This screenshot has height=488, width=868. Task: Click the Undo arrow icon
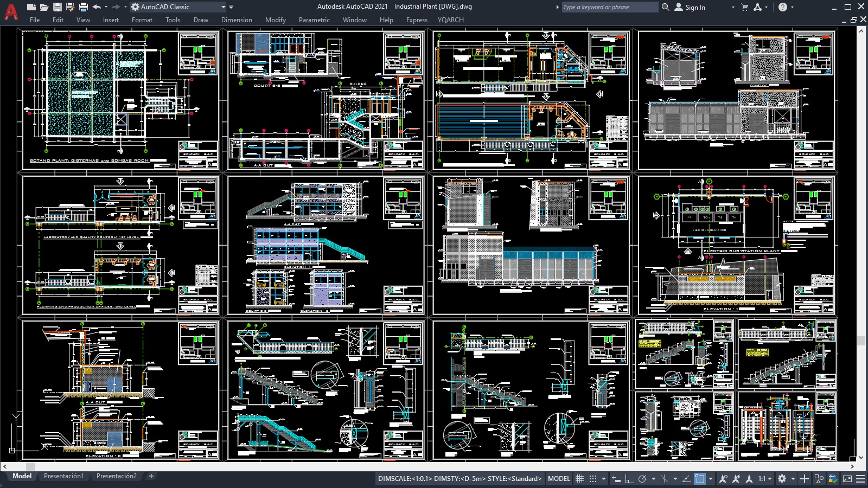(x=97, y=7)
